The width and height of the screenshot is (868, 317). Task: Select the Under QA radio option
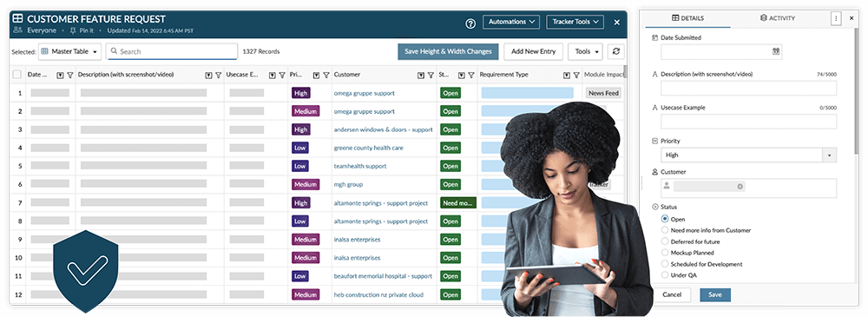click(x=665, y=275)
